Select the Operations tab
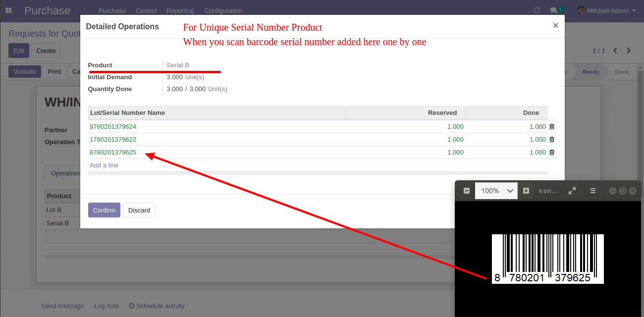 click(63, 173)
